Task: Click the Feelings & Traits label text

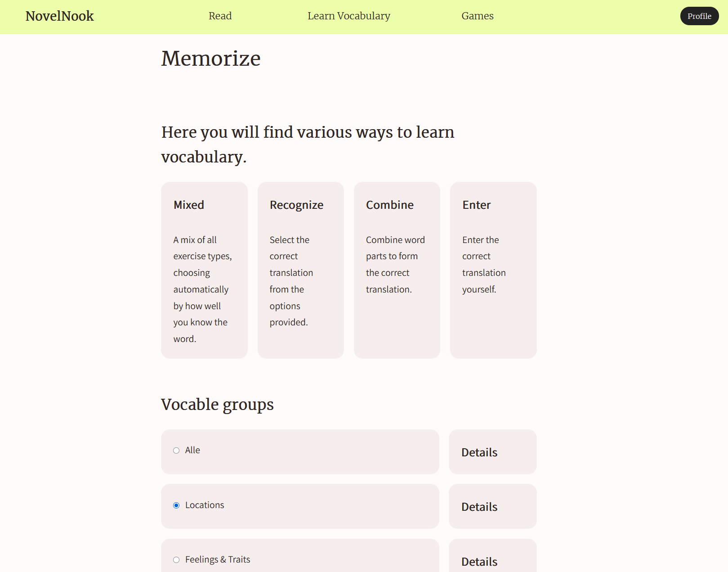Action: pos(218,559)
